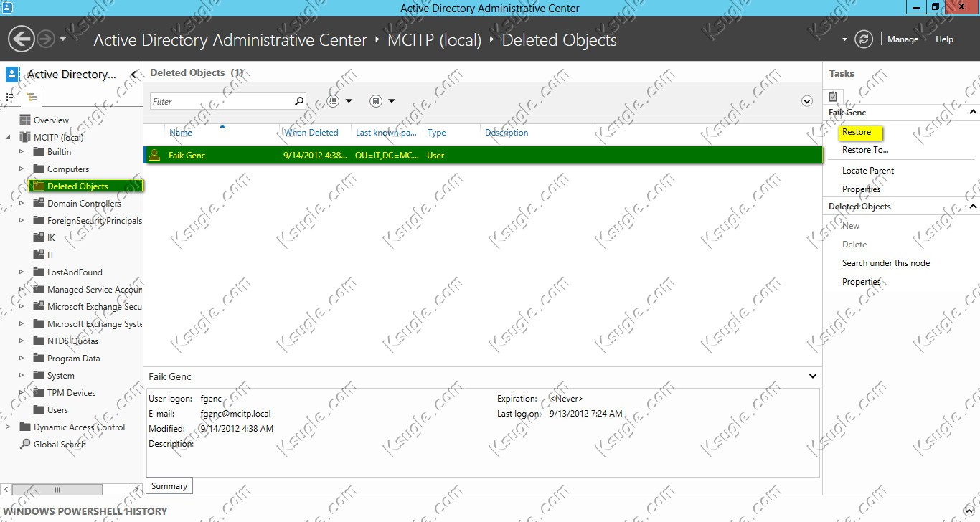
Task: Expand the Dynamic Access Control node
Action: (x=9, y=427)
